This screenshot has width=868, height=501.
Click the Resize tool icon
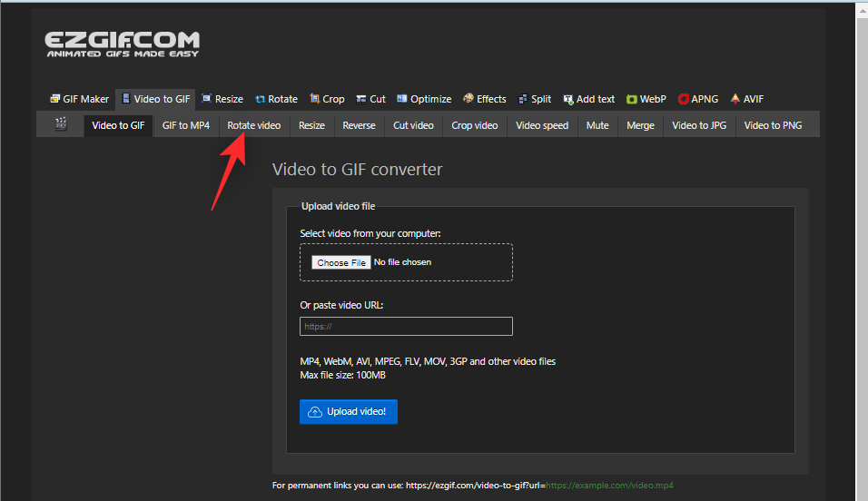tap(206, 99)
